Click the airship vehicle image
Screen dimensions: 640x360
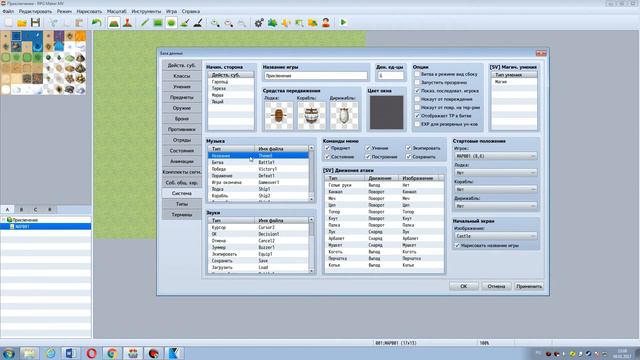(x=344, y=116)
